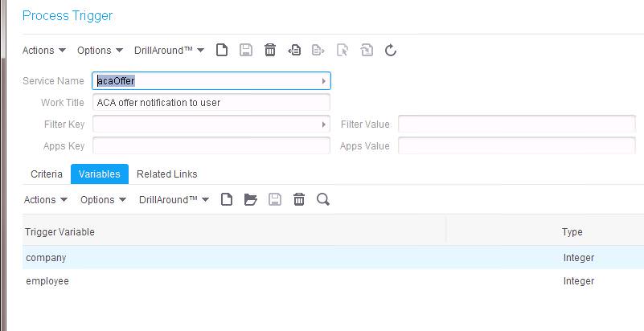Open the top Actions dropdown menu
The width and height of the screenshot is (644, 331).
click(44, 51)
